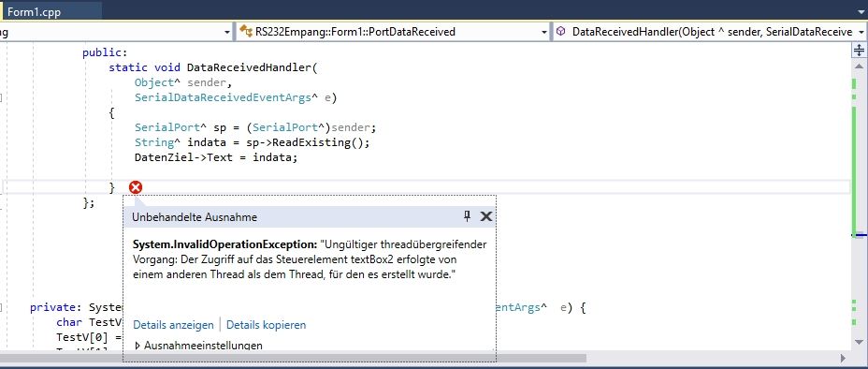Click the public: keyword
868x369 pixels.
105,52
